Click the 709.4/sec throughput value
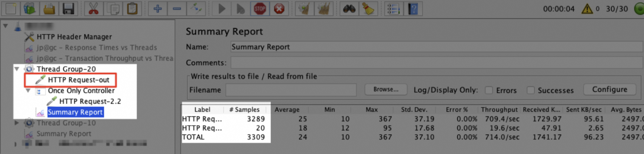The height and width of the screenshot is (154, 644). [502, 119]
